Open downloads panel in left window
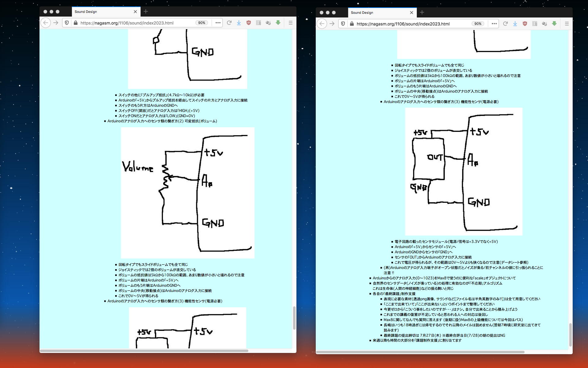Viewport: 588px width, 368px height. click(x=239, y=23)
